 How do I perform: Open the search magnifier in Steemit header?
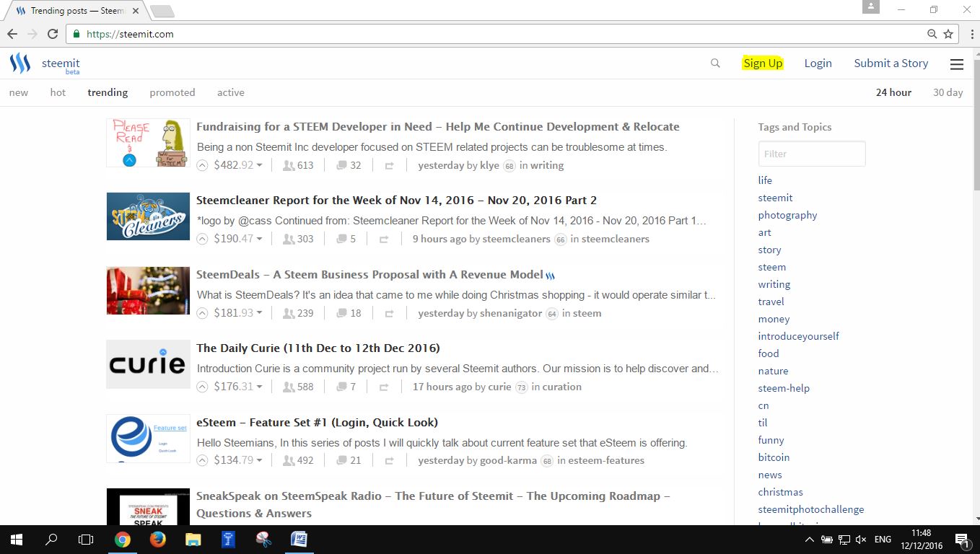[715, 63]
